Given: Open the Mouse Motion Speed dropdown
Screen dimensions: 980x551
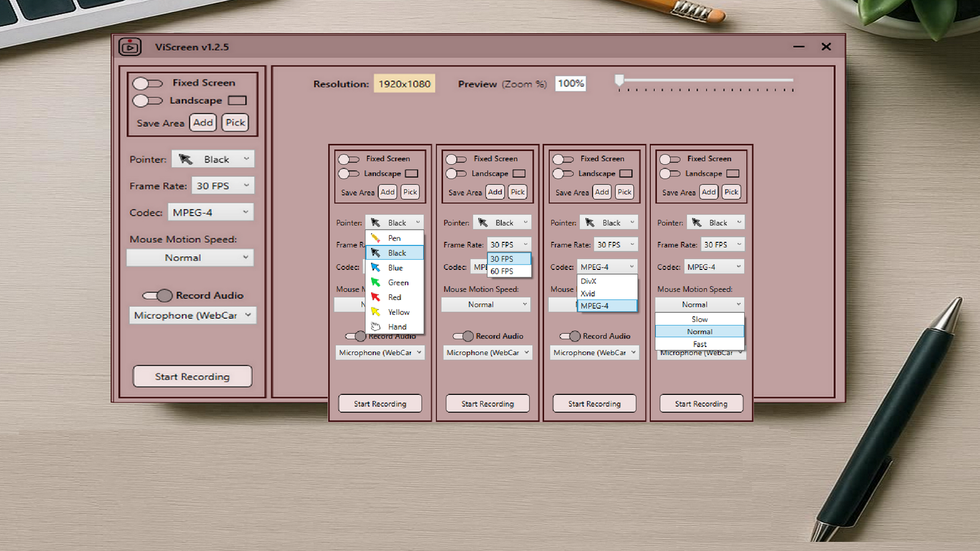Looking at the screenshot, I should coord(190,257).
